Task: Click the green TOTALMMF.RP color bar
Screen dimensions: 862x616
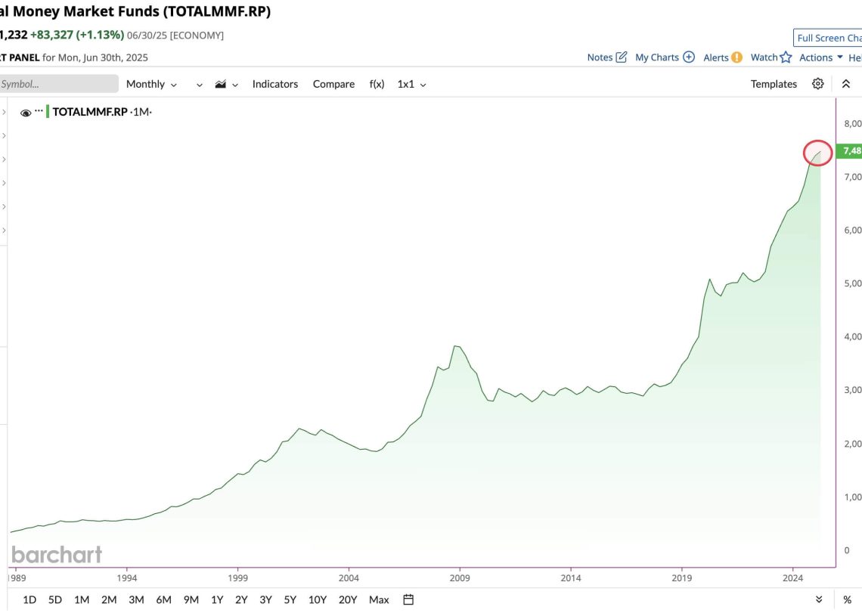Action: click(x=48, y=112)
